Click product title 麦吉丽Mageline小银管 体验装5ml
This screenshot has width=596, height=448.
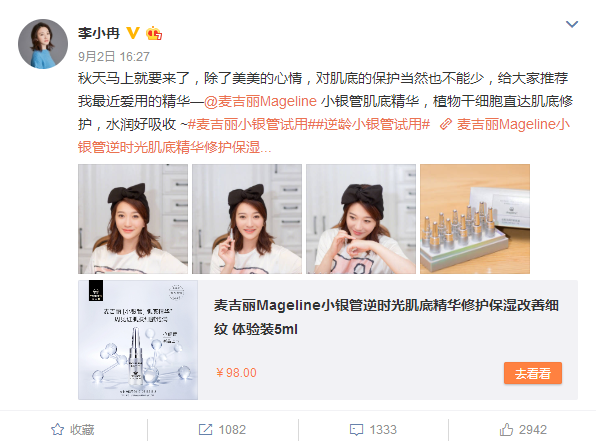386,317
